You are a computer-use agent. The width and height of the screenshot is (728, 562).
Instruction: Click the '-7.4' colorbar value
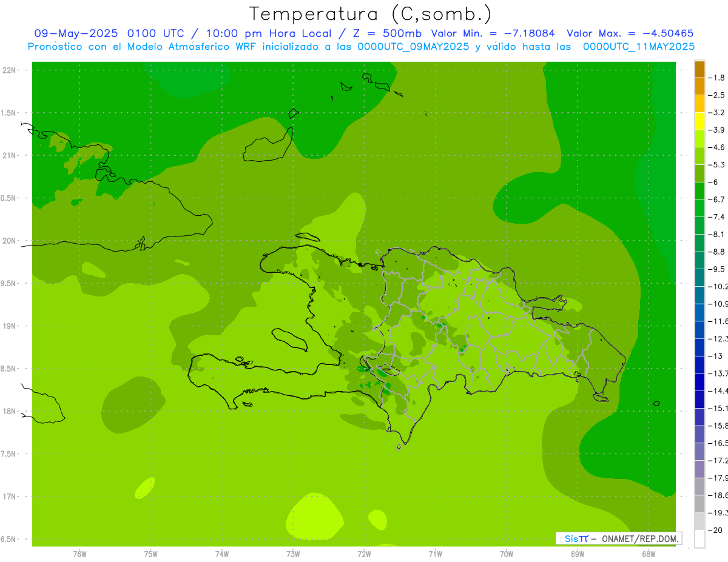point(717,217)
